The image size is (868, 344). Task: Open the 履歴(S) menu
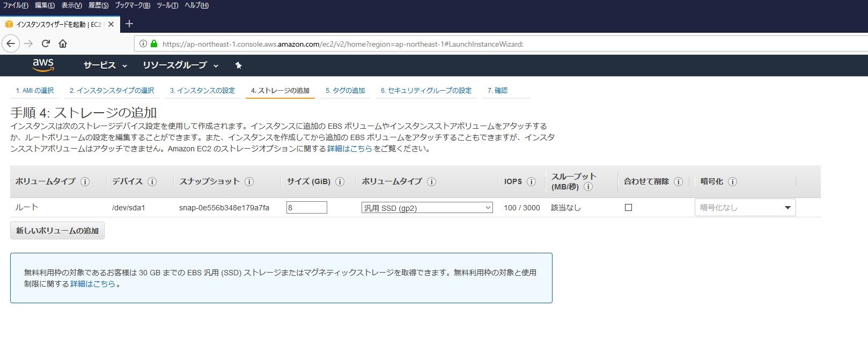98,5
